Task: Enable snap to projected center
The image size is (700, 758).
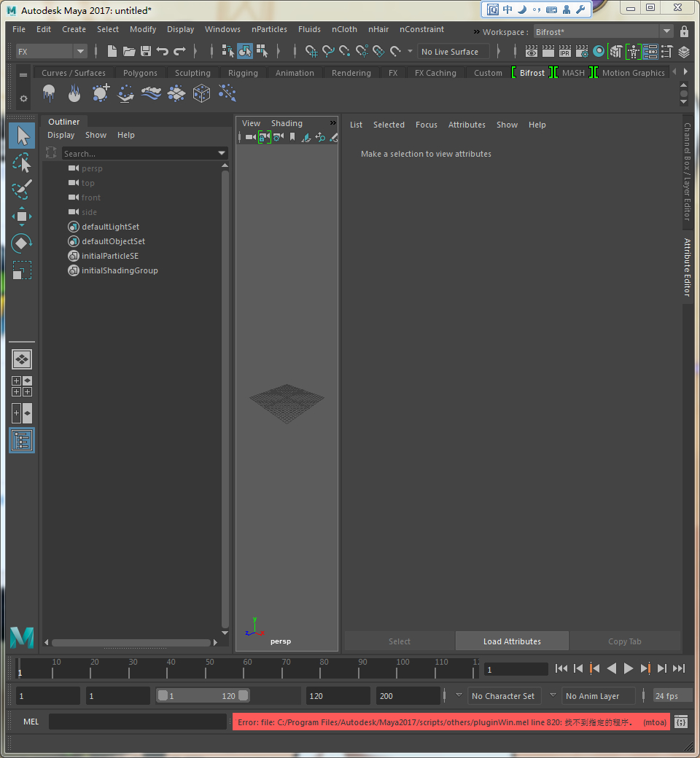Action: (362, 51)
